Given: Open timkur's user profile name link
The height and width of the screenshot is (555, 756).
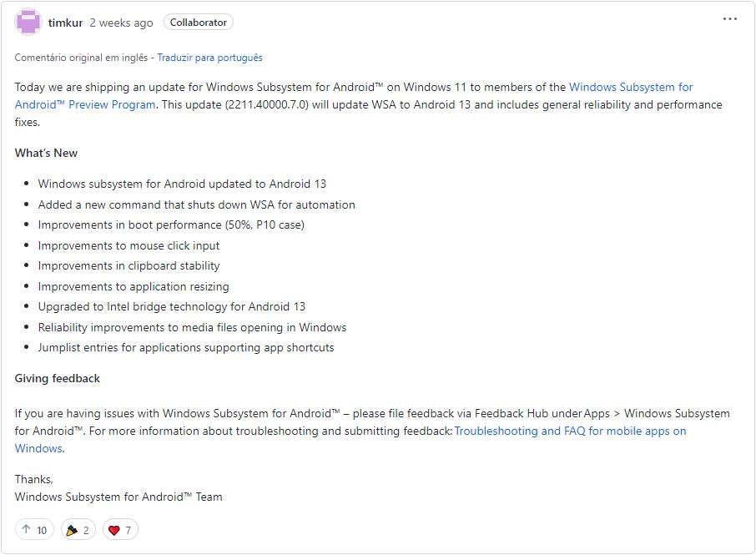Looking at the screenshot, I should [65, 23].
